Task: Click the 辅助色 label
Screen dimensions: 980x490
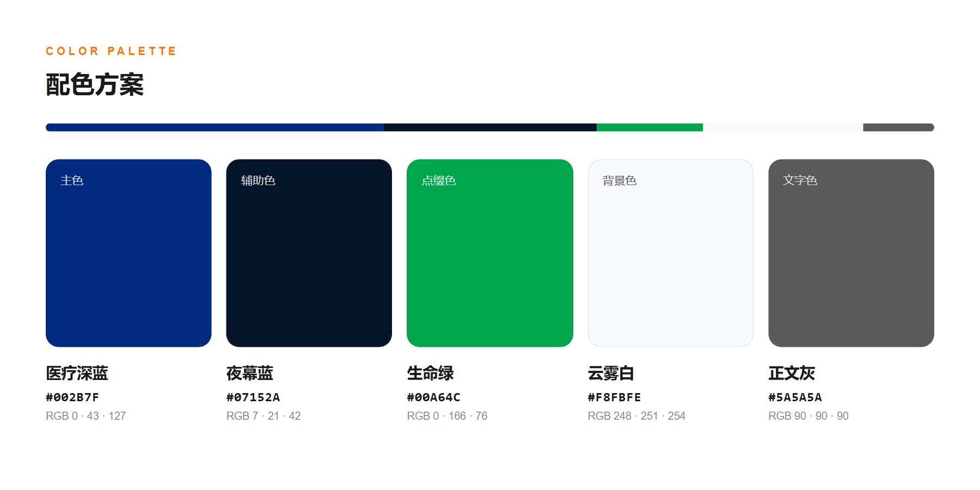Action: point(258,180)
